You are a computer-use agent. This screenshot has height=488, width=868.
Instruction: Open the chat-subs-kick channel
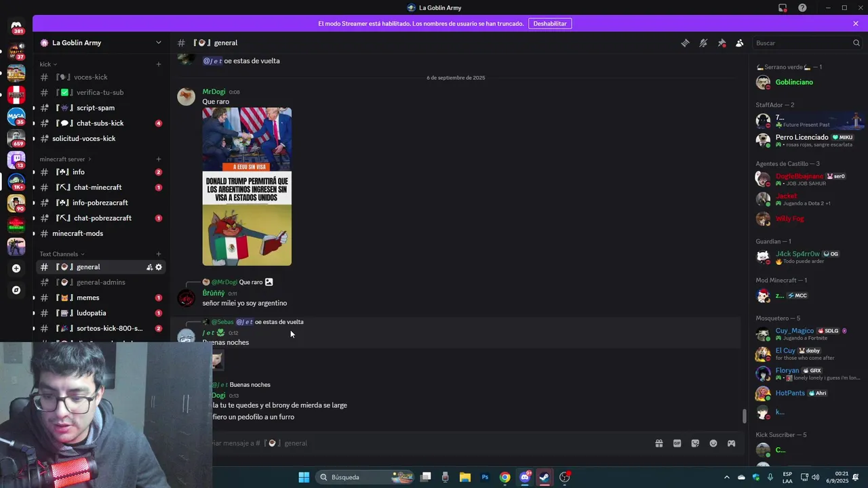100,123
